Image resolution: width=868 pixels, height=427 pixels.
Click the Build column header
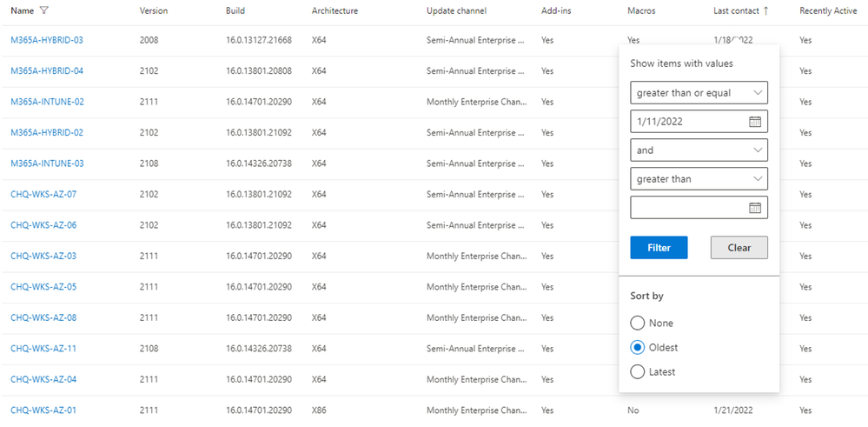235,10
